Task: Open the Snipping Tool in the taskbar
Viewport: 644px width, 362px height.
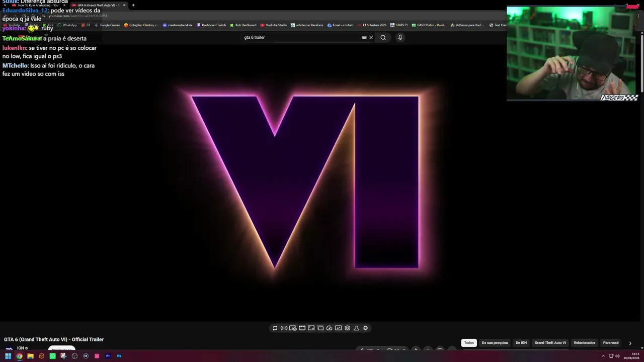Action: tap(63, 356)
